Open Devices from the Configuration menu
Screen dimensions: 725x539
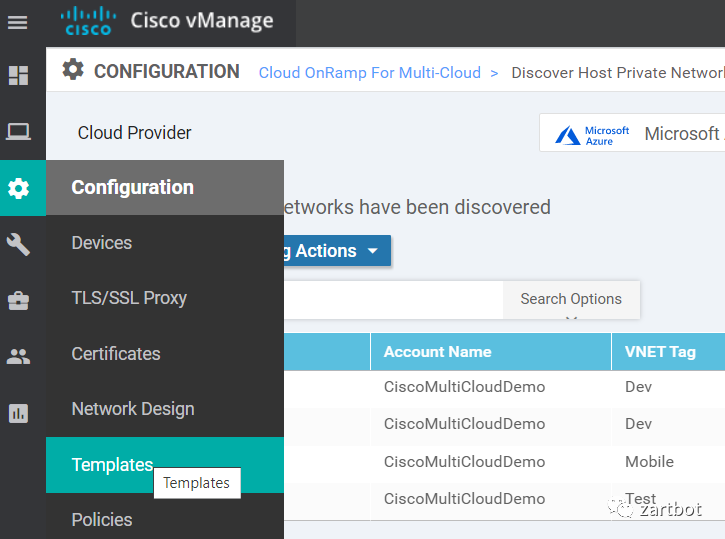pyautogui.click(x=102, y=243)
